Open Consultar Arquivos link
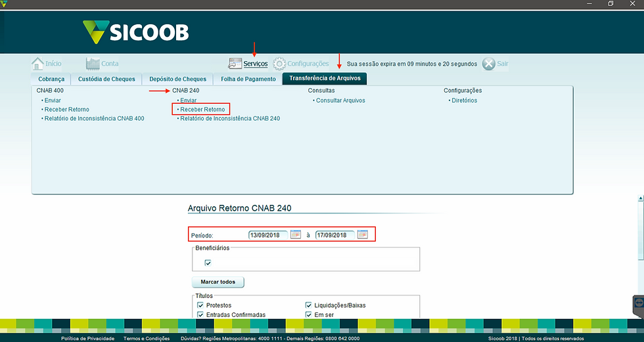This screenshot has height=342, width=644. click(340, 100)
